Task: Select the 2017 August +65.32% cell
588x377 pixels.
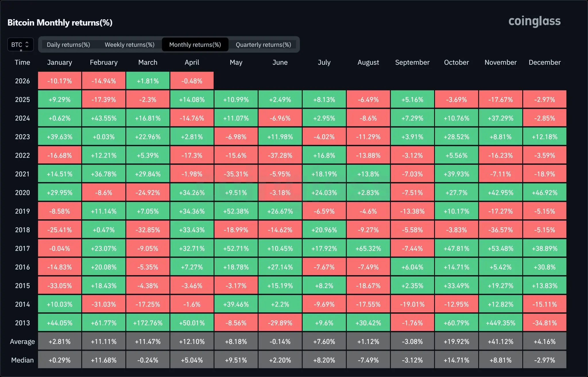Action: 368,248
